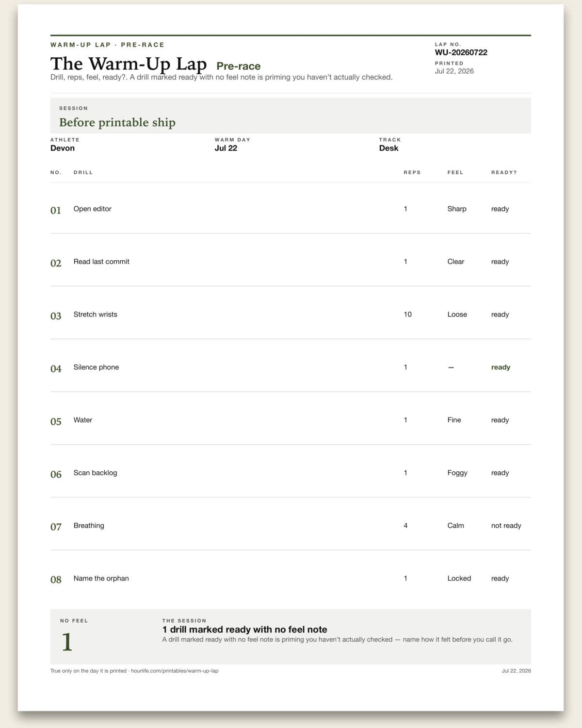Select the empty feel dash for Silence phone
The image size is (582, 728).
coord(451,367)
